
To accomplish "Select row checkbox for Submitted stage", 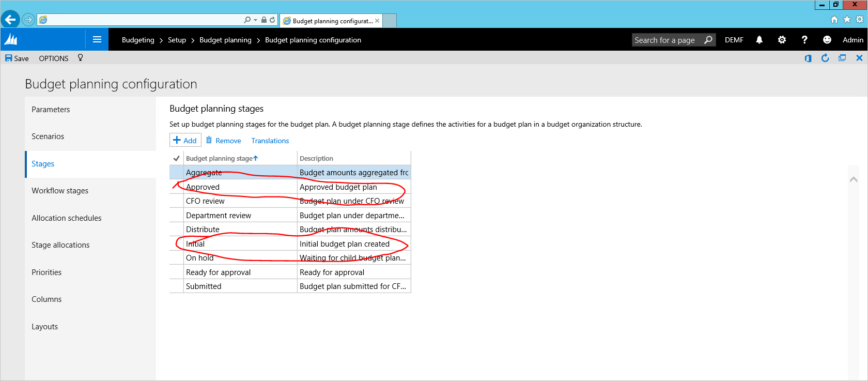I will [x=176, y=286].
